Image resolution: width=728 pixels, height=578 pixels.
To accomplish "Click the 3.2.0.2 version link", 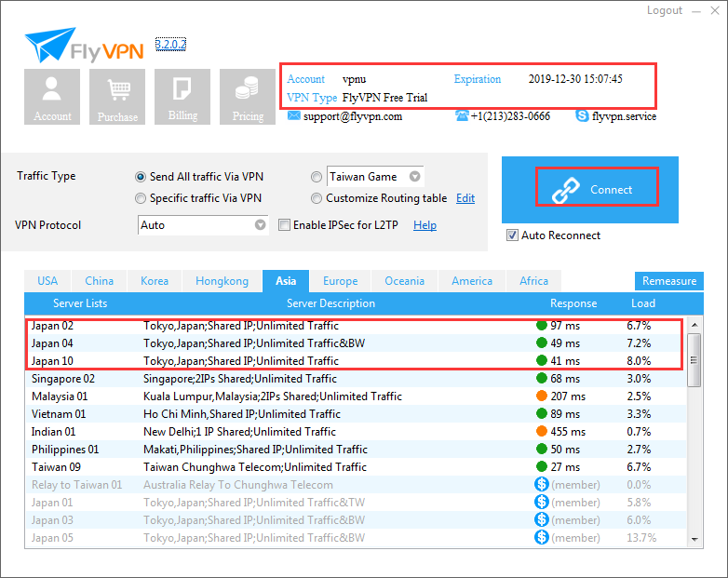I will pyautogui.click(x=170, y=44).
